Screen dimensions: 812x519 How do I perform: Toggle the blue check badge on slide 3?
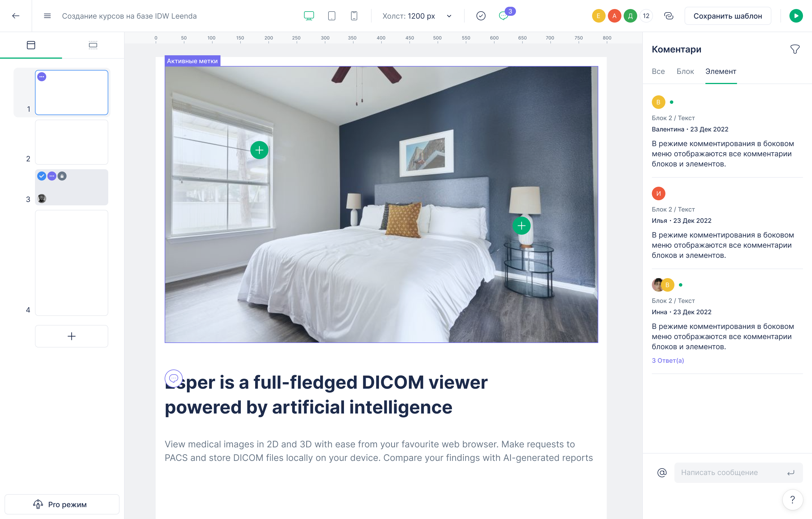[41, 176]
